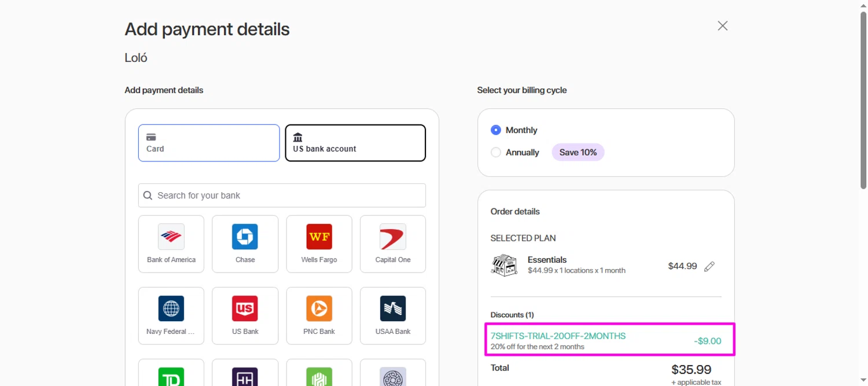Choose USAA Bank
868x386 pixels.
(x=393, y=316)
